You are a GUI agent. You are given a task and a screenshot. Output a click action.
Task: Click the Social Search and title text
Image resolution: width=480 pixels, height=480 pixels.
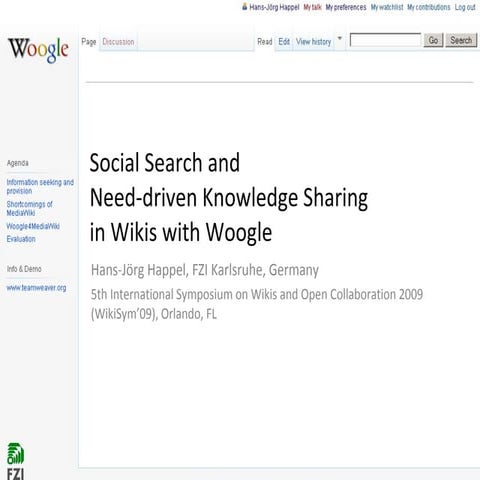pyautogui.click(x=165, y=163)
